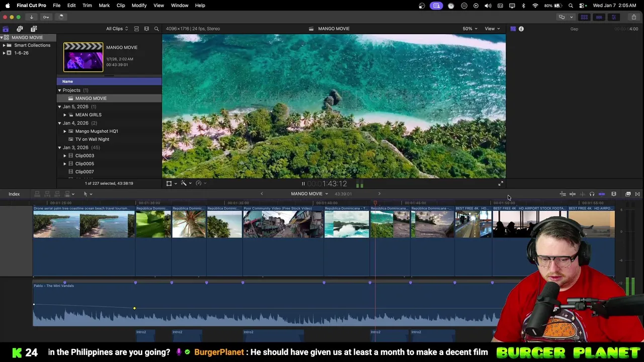Open MANGO MOVIE timeline title menu
Image resolution: width=644 pixels, height=362 pixels.
[309, 194]
